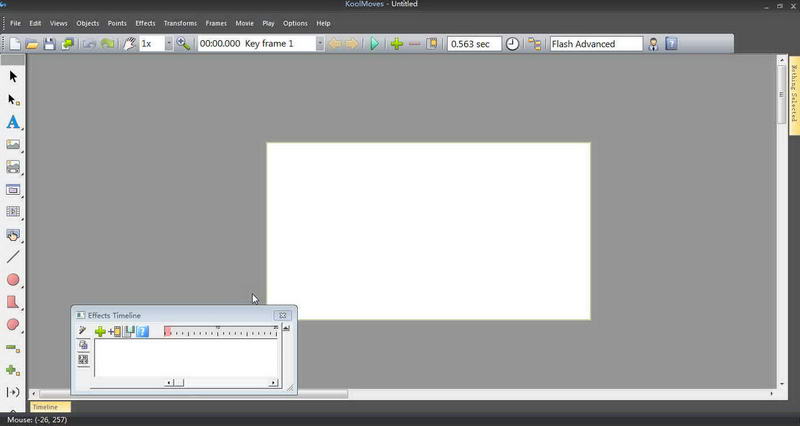Image resolution: width=800 pixels, height=426 pixels.
Task: Click the copy frame icon beside minus
Action: (x=432, y=44)
